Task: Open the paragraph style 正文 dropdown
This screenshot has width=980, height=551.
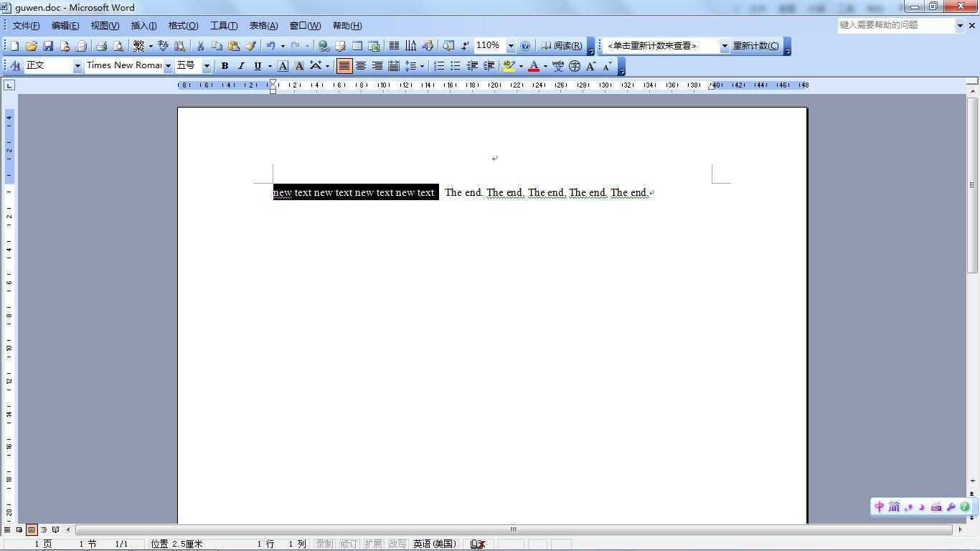Action: tap(77, 66)
